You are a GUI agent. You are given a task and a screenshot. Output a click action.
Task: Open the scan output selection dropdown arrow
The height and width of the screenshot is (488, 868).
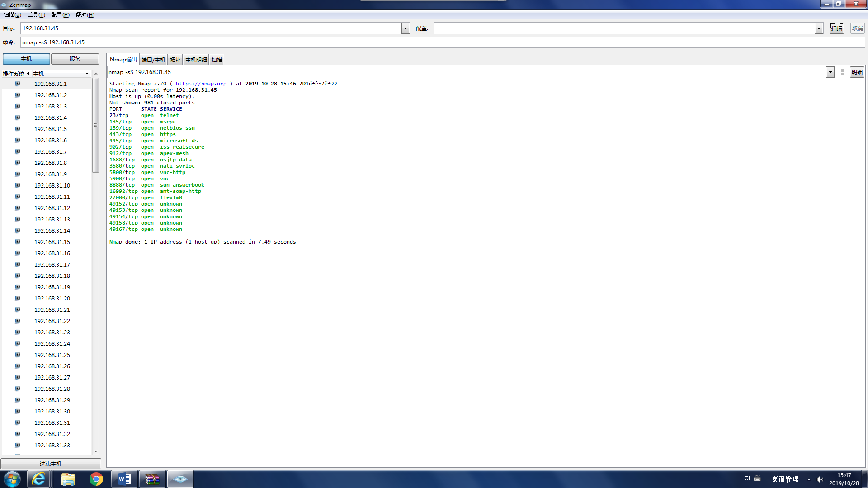pyautogui.click(x=830, y=72)
